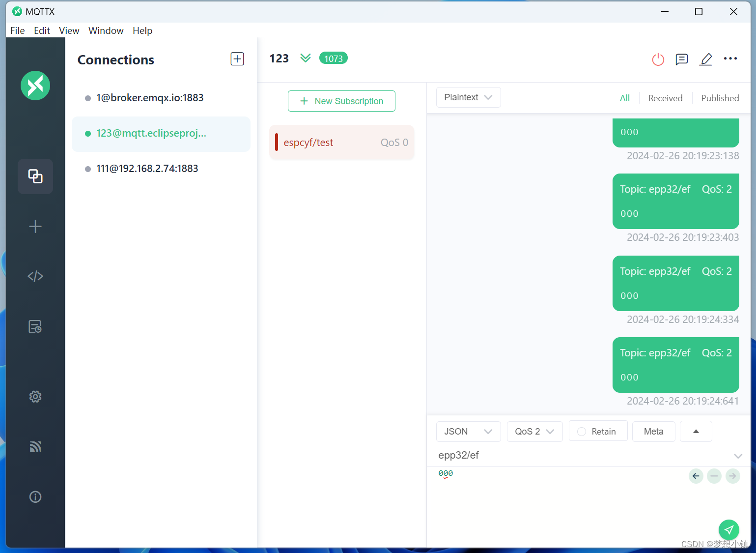Open the About info icon
This screenshot has width=756, height=553.
[x=35, y=497]
